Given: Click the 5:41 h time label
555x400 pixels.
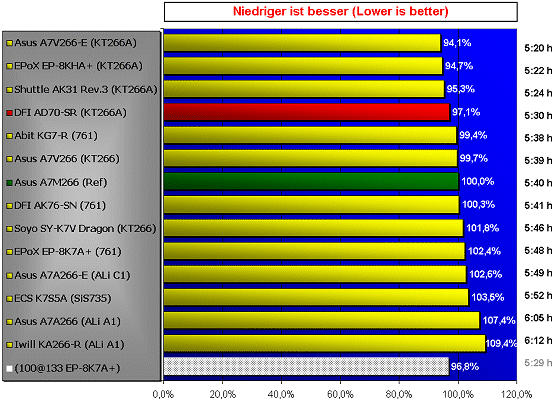Looking at the screenshot, I should [x=538, y=206].
